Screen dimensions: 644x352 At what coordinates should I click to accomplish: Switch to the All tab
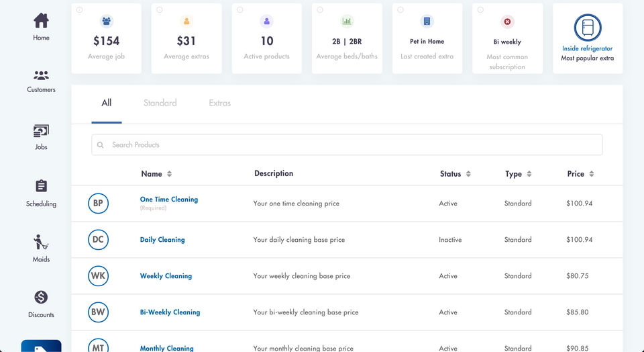pos(107,103)
